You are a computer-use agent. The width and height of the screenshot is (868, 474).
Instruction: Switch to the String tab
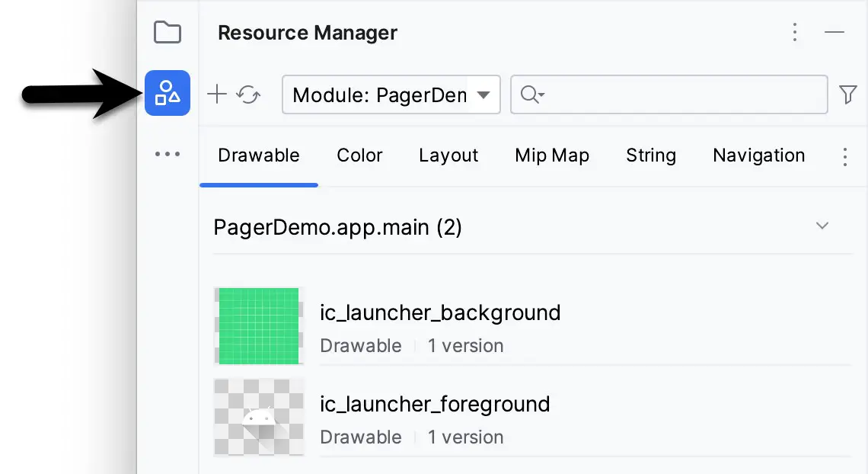tap(651, 155)
